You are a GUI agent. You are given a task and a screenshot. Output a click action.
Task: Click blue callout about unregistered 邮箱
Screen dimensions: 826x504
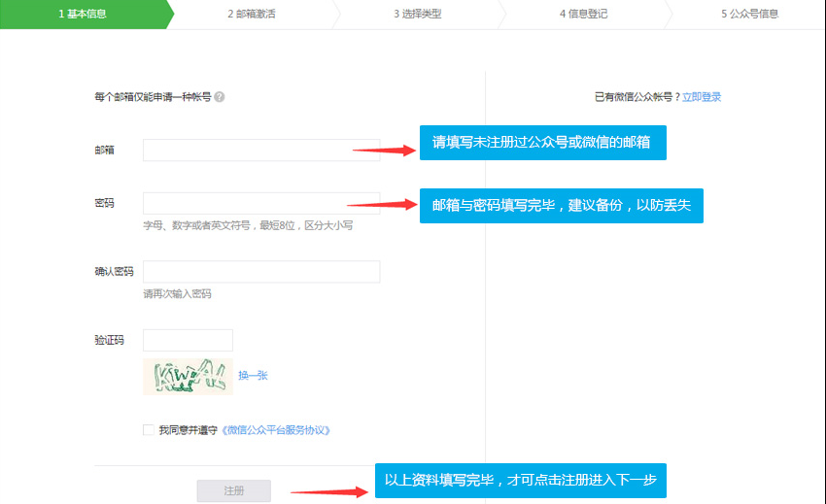[542, 144]
